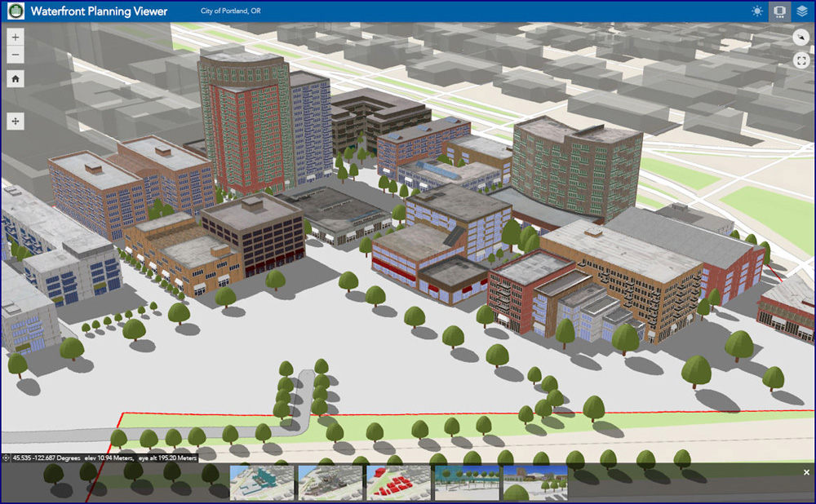Click the coordinates locator icon
The width and height of the screenshot is (816, 504).
pyautogui.click(x=7, y=458)
